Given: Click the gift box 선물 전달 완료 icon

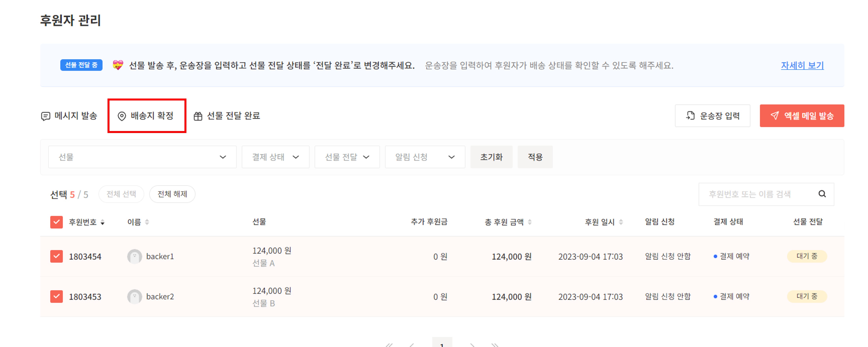Looking at the screenshot, I should (198, 116).
